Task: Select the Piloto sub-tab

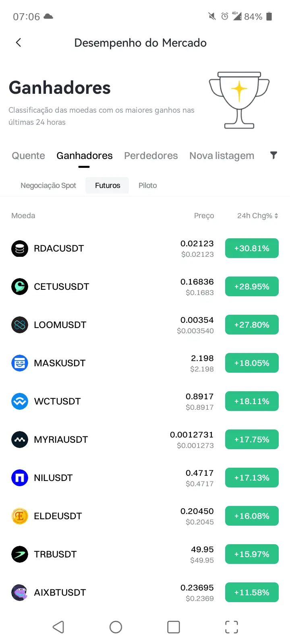Action: click(148, 186)
